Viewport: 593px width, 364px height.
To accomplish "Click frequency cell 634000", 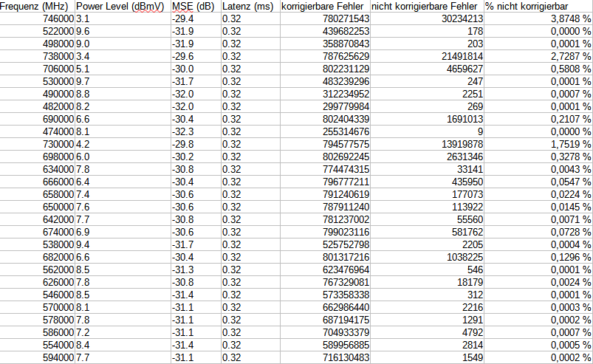I will (38, 169).
